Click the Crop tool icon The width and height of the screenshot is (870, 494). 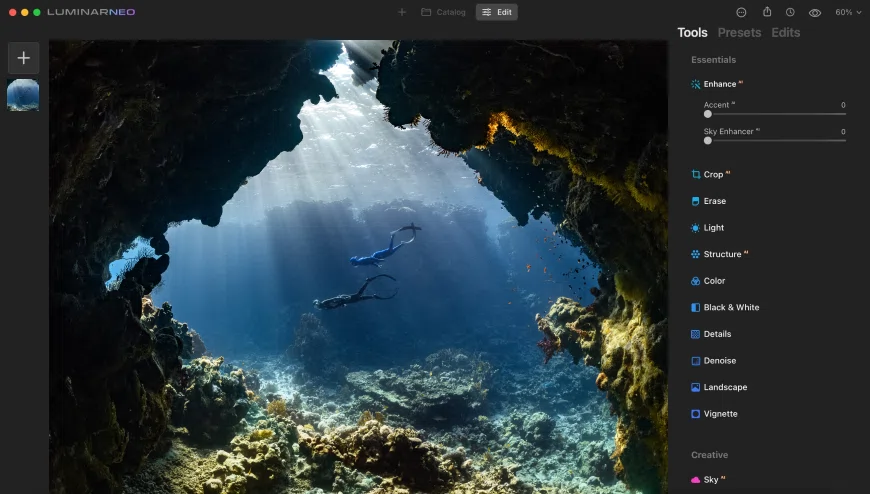[695, 174]
